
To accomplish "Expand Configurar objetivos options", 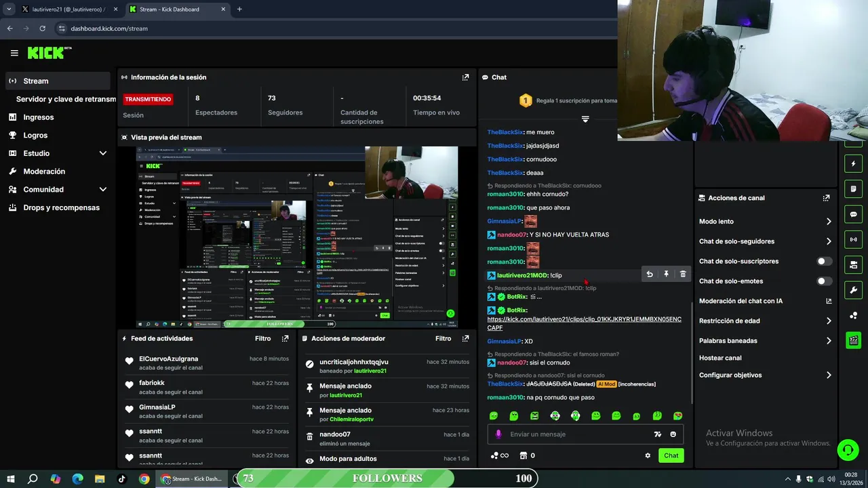I will coord(829,375).
